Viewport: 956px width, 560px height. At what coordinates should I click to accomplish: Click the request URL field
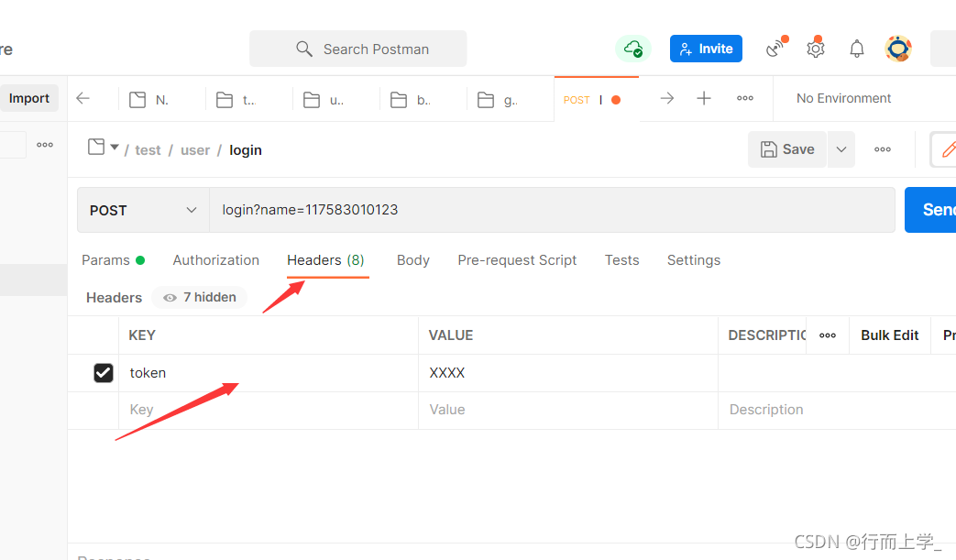coord(552,210)
